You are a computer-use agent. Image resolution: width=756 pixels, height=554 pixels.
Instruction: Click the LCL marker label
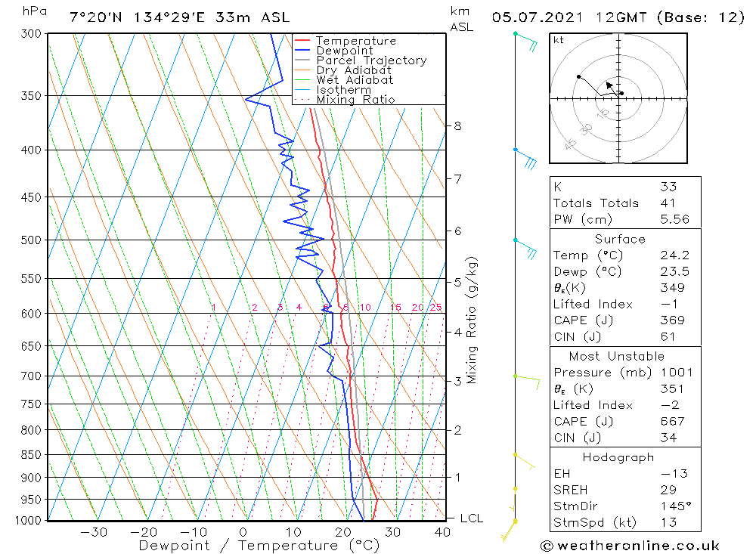click(472, 518)
